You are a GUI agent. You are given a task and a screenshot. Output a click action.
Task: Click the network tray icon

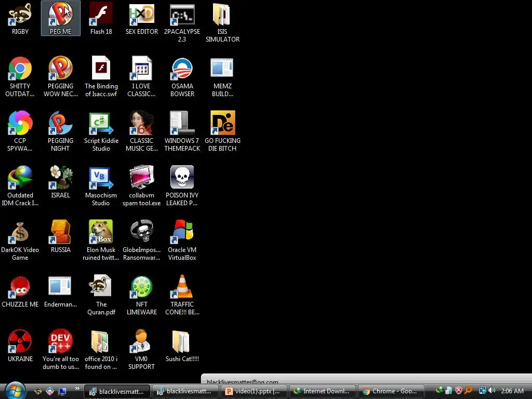pos(482,391)
